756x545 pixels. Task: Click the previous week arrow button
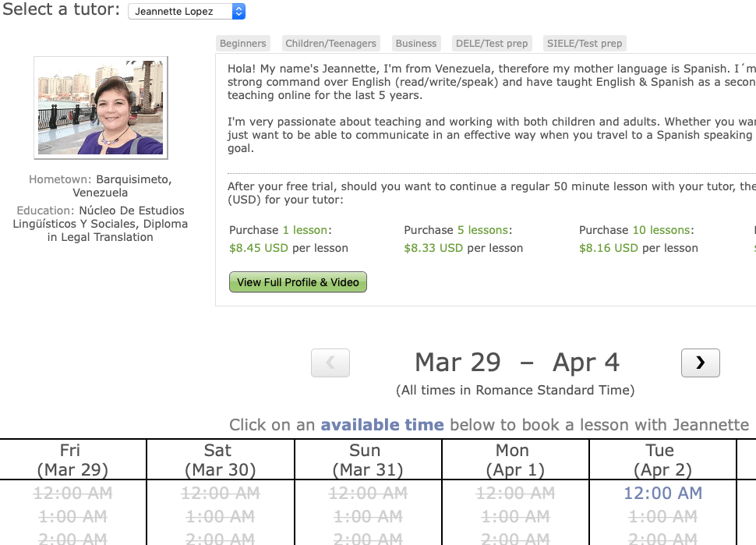pyautogui.click(x=330, y=363)
